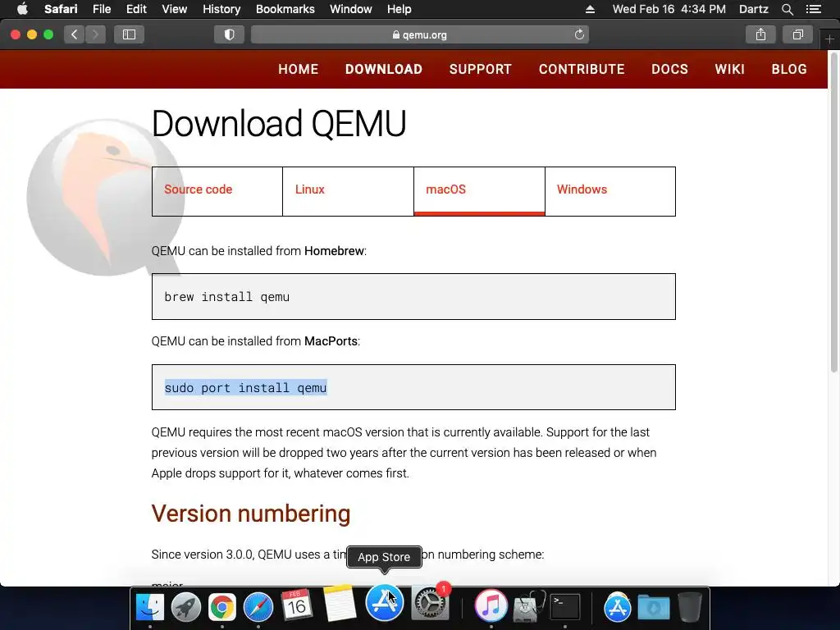Viewport: 840px width, 630px height.
Task: Follow the MacPorts link
Action: click(x=331, y=341)
